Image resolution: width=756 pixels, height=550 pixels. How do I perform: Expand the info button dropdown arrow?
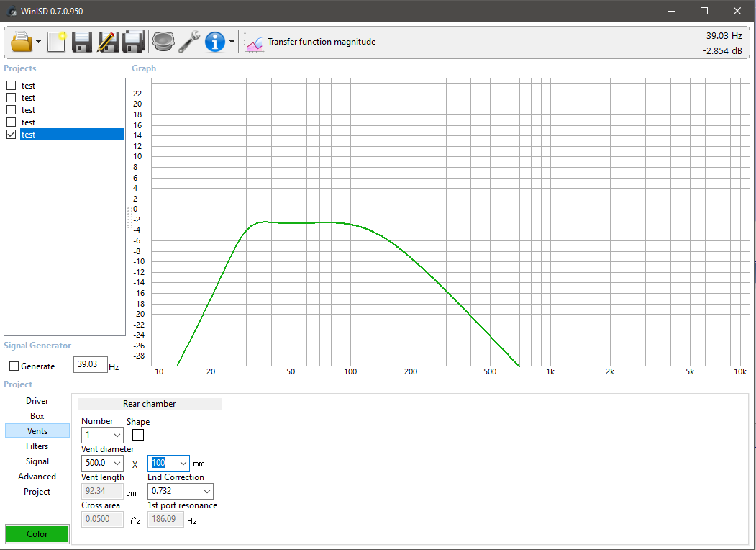tap(232, 42)
